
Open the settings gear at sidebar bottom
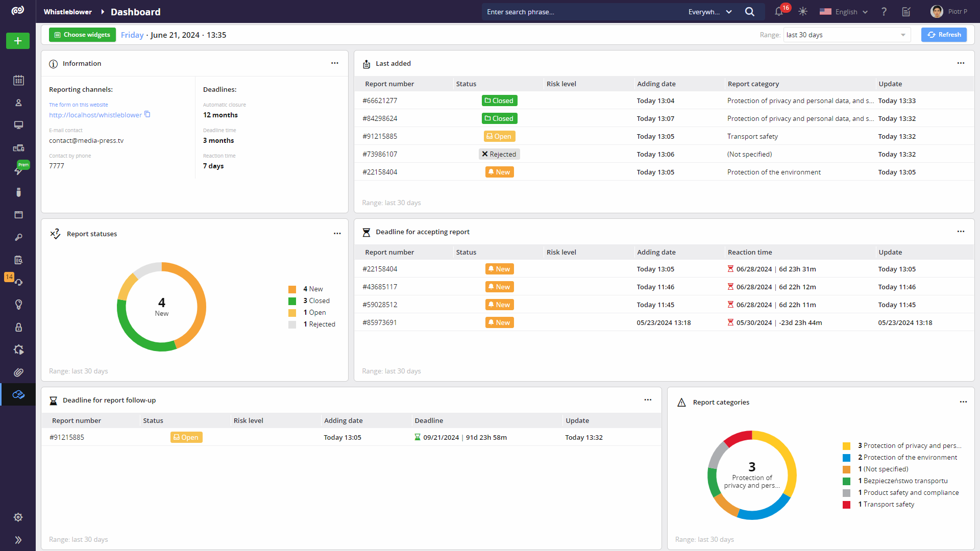tap(18, 517)
